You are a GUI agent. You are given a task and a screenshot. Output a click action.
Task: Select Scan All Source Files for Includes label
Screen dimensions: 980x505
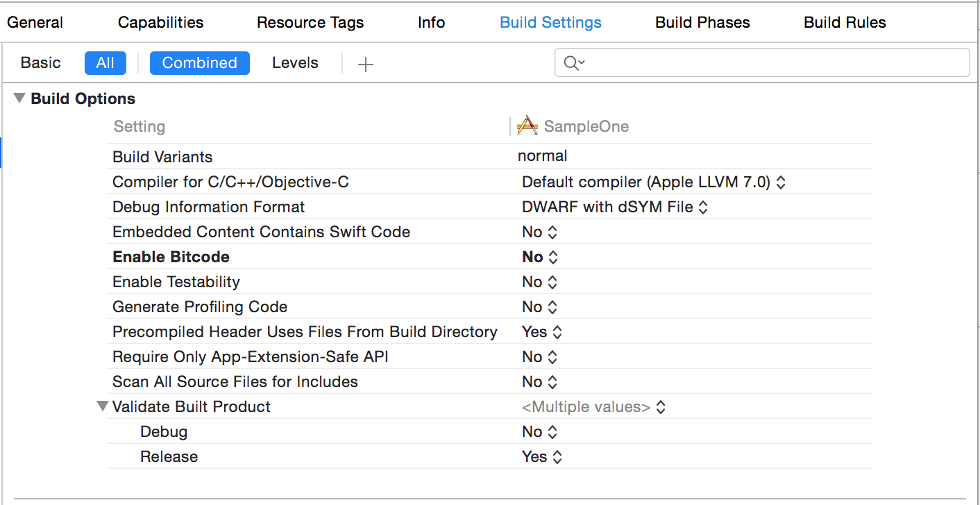pyautogui.click(x=235, y=382)
